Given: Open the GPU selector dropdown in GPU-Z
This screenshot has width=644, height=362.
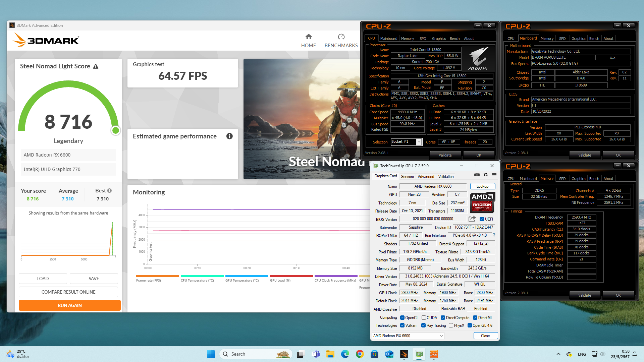Looking at the screenshot, I should tap(408, 336).
